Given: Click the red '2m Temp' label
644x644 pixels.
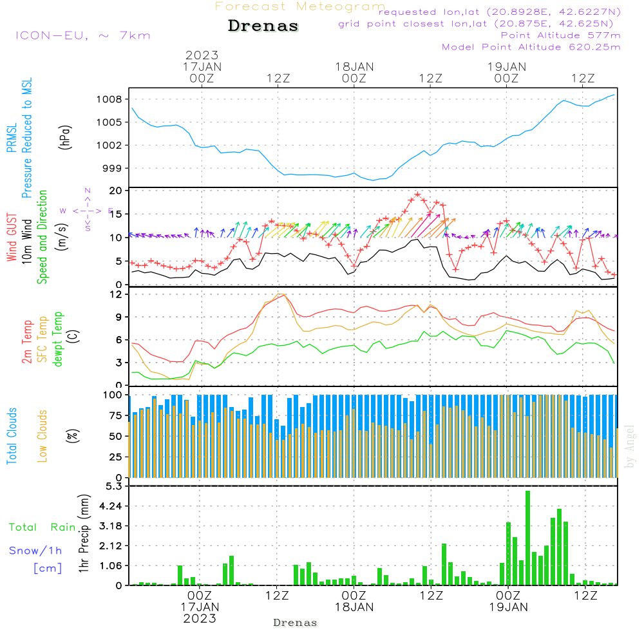Looking at the screenshot, I should coord(26,342).
